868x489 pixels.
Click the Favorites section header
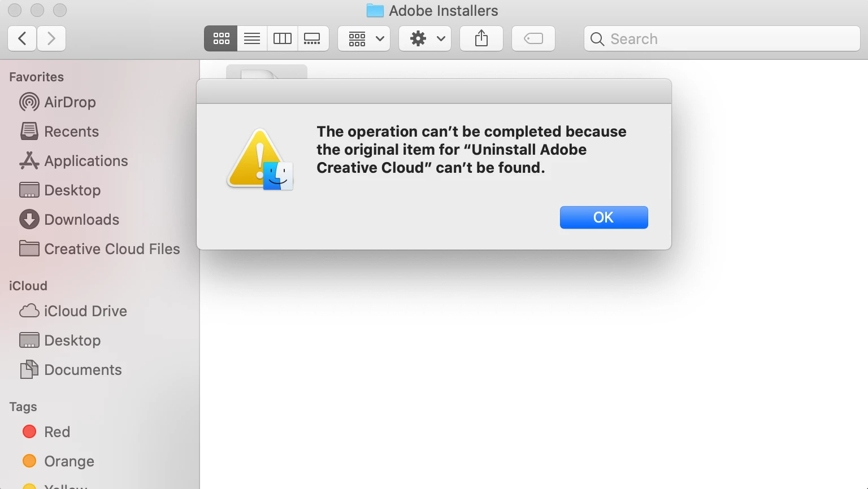pyautogui.click(x=37, y=77)
